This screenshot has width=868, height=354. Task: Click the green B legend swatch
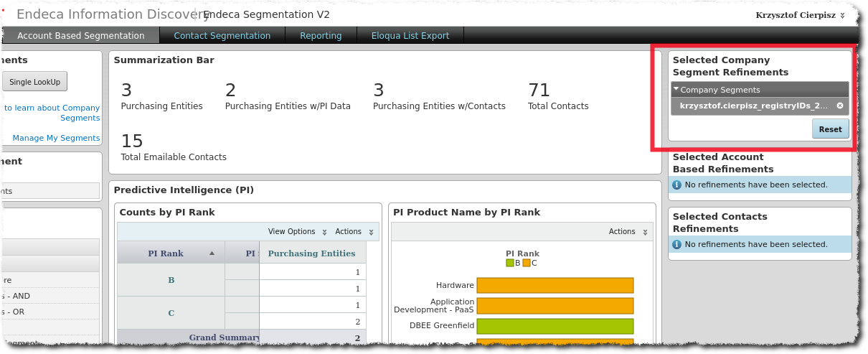pyautogui.click(x=509, y=264)
